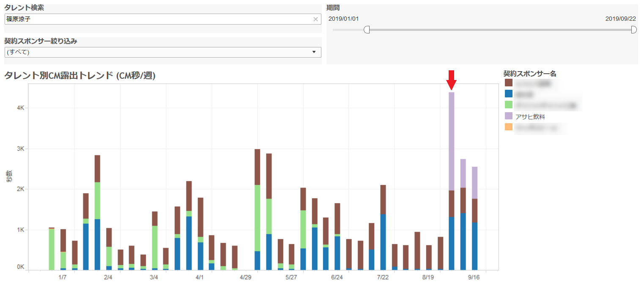Pick the blue legend color swatch

click(x=509, y=94)
